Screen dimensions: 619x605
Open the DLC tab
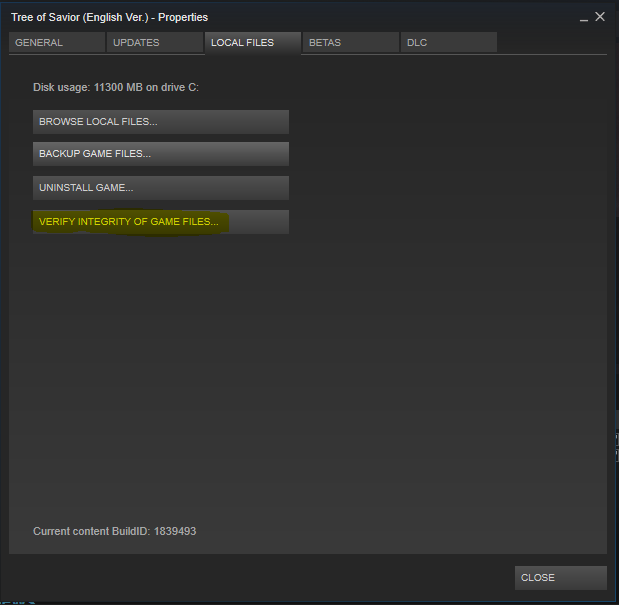click(x=448, y=43)
